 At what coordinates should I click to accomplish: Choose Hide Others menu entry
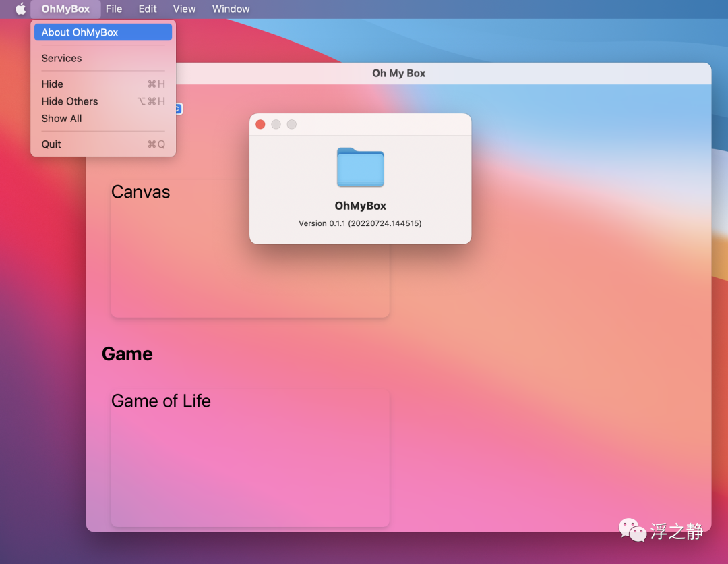pos(103,101)
